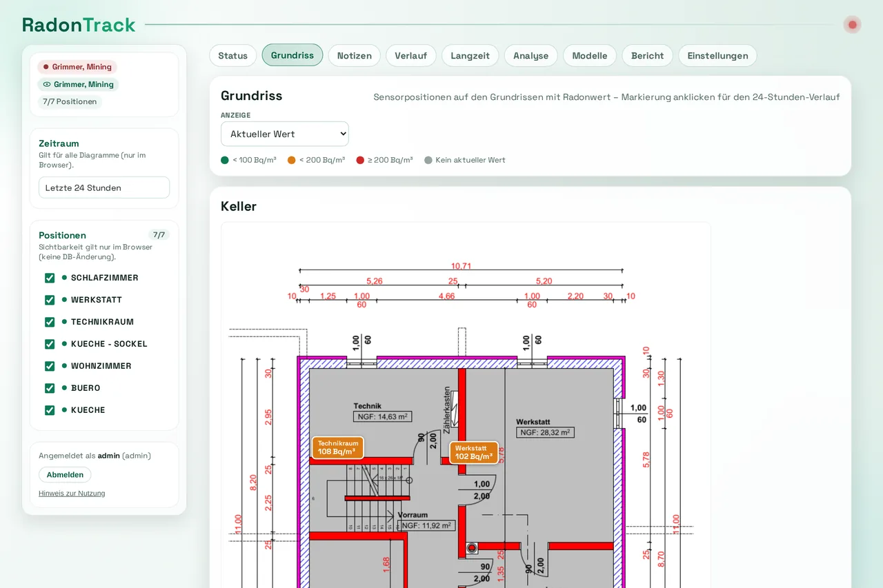Toggle BUERO position checkbox
The width and height of the screenshot is (883, 588).
pyautogui.click(x=50, y=388)
